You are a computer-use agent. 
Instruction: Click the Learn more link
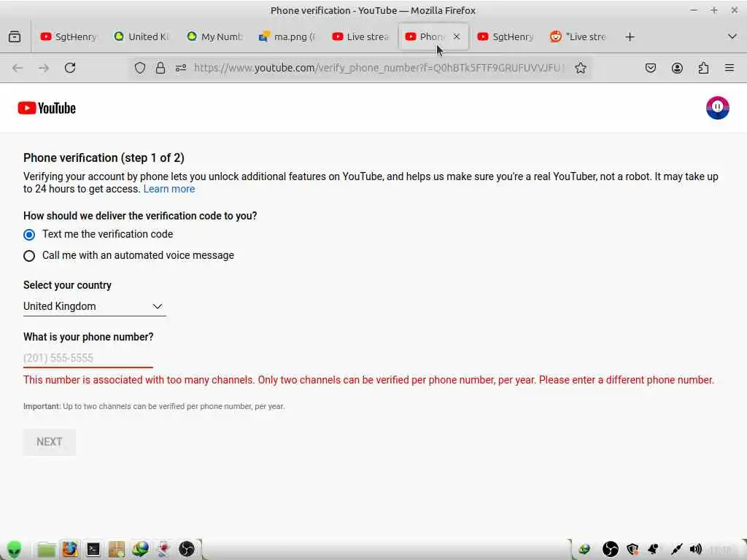[169, 189]
